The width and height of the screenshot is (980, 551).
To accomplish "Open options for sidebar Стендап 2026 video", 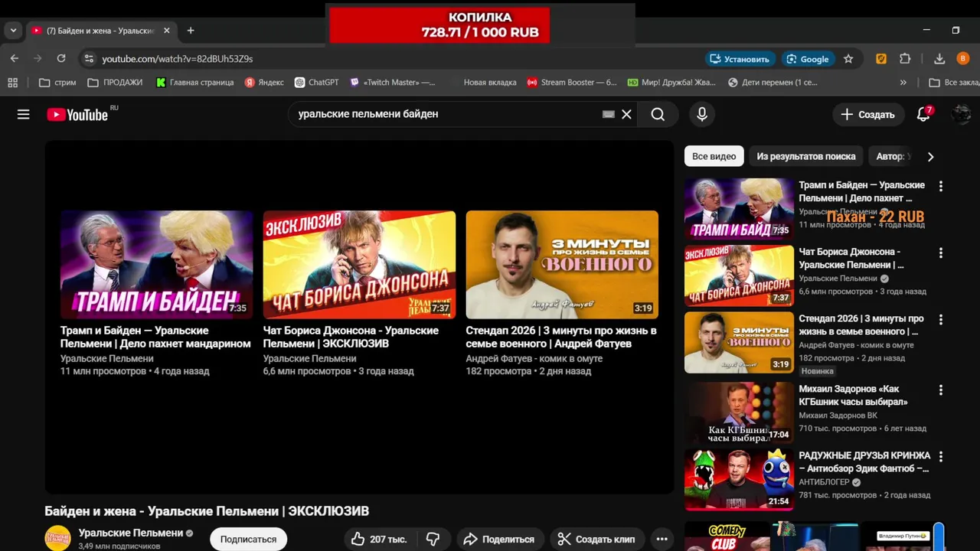I will tap(941, 319).
